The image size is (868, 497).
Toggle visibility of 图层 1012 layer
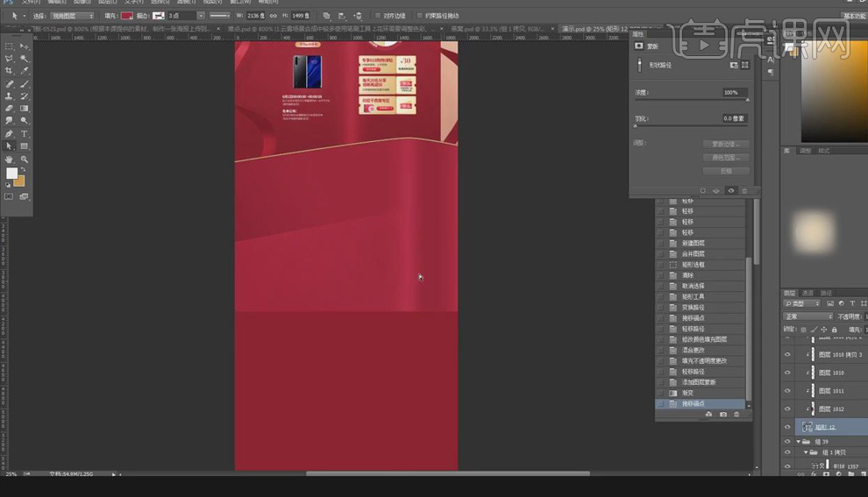click(x=787, y=408)
